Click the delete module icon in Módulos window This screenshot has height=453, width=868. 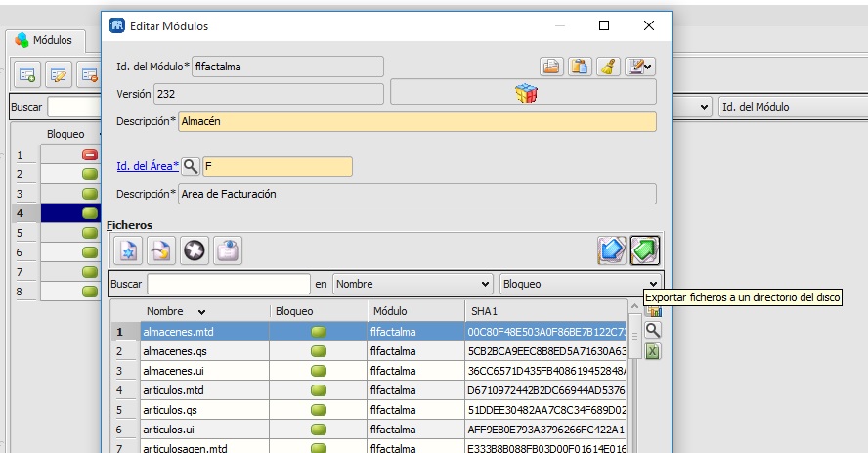pyautogui.click(x=89, y=74)
